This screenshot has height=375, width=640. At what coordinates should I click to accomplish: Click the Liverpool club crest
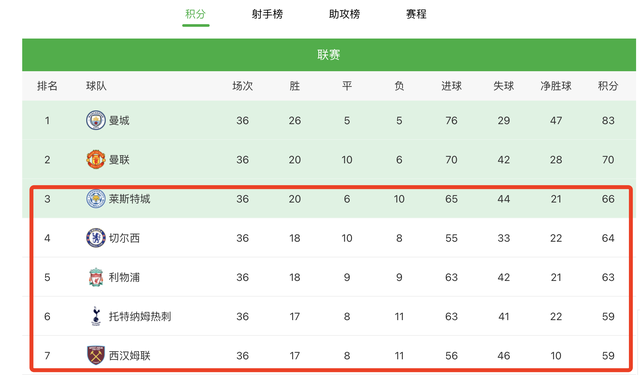96,277
